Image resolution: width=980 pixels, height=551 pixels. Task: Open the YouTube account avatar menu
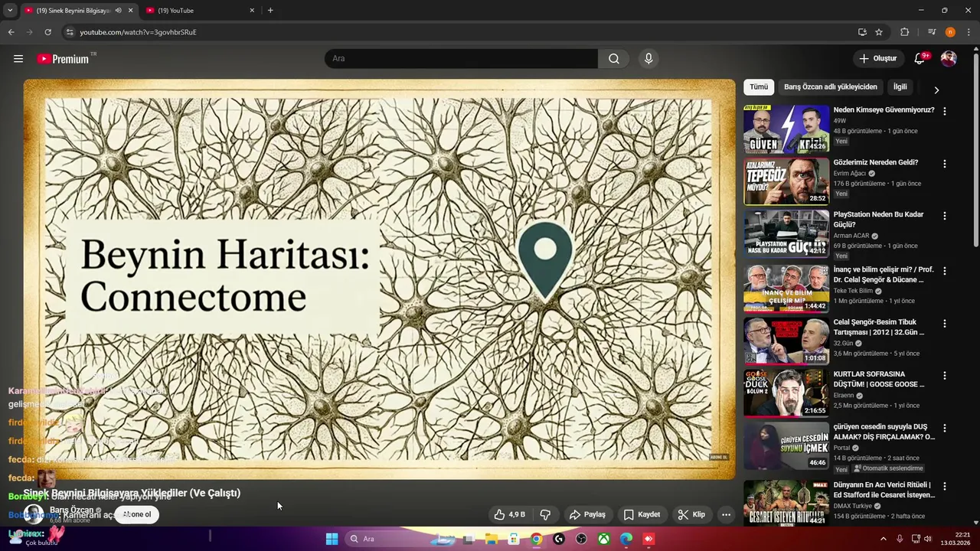[x=949, y=59]
